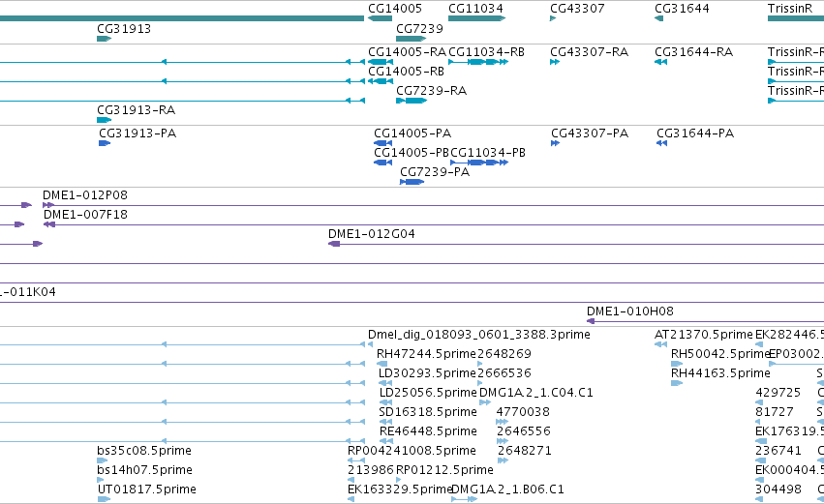Select EST SD16318.5prime
Viewport: 824px width, 504px height.
point(385,422)
